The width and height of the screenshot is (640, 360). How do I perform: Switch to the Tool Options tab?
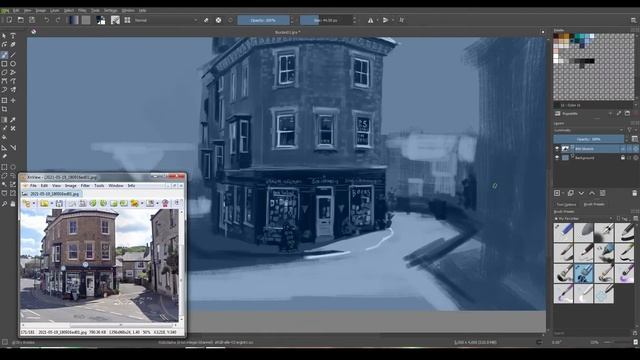[566, 204]
